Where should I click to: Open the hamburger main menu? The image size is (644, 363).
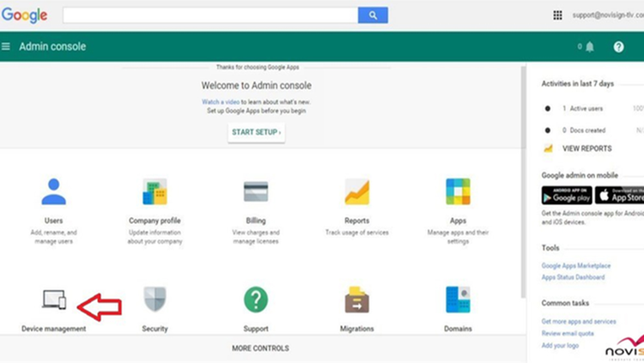click(7, 46)
